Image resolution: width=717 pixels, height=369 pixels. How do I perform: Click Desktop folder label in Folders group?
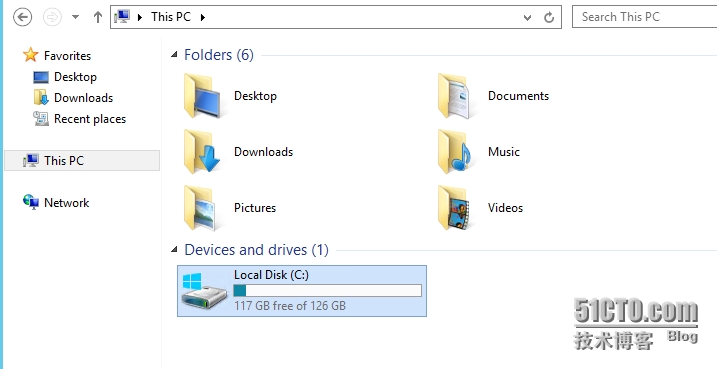255,96
